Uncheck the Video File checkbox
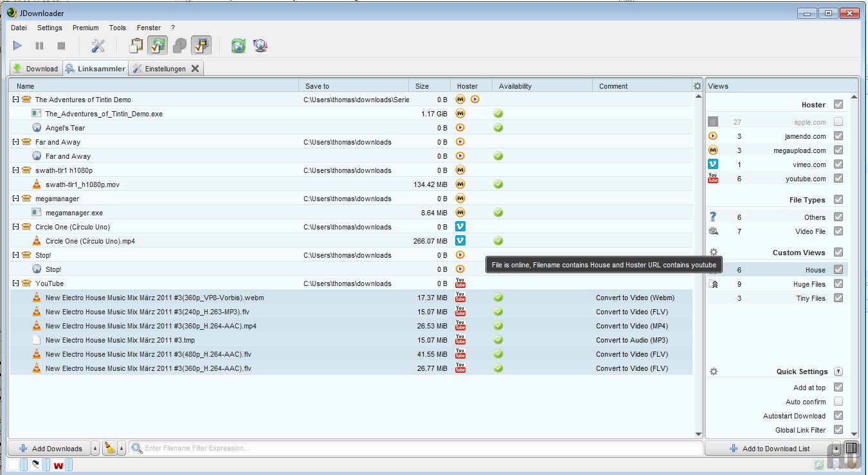 click(x=838, y=231)
